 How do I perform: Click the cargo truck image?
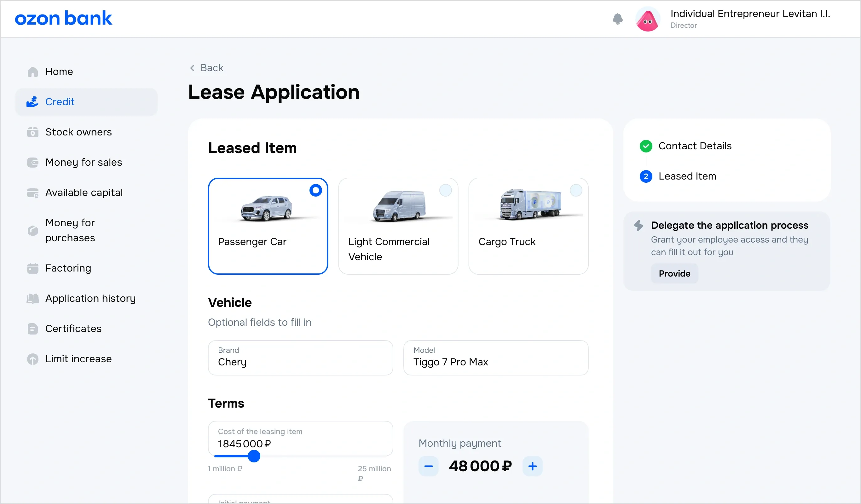(530, 204)
